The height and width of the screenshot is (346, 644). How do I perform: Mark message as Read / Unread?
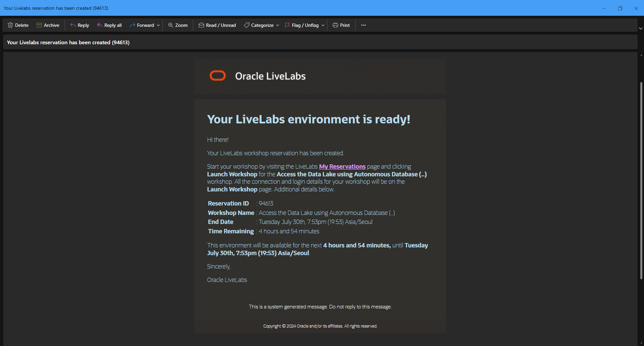coord(217,25)
